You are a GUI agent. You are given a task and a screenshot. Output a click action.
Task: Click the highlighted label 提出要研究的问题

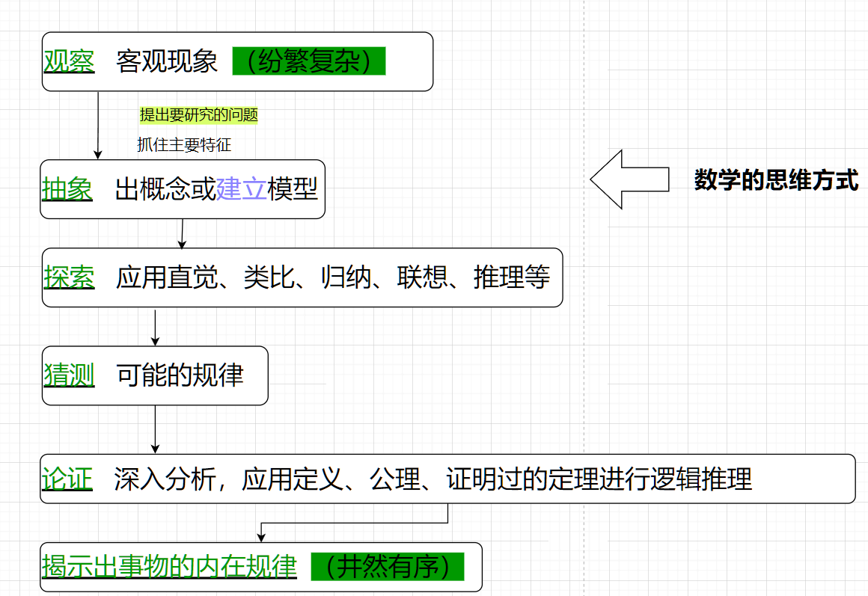pyautogui.click(x=198, y=116)
